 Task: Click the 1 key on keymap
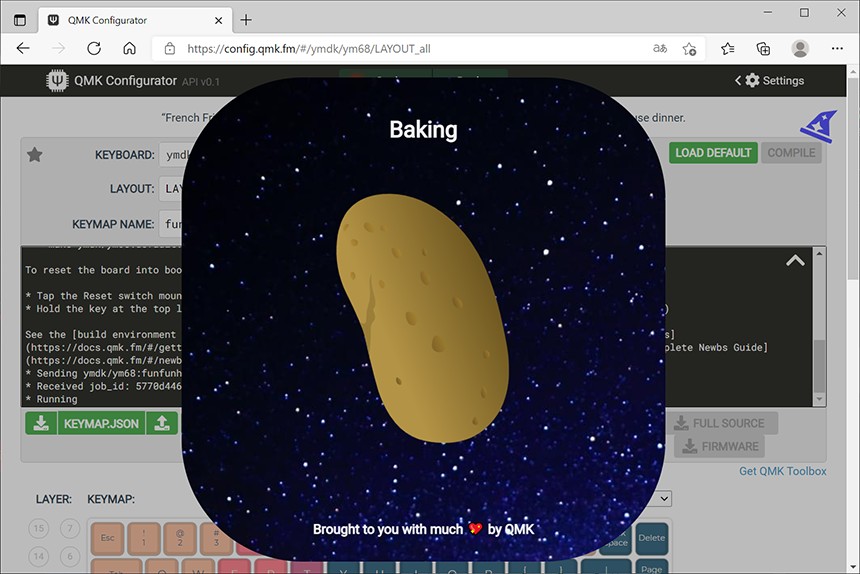(x=144, y=538)
